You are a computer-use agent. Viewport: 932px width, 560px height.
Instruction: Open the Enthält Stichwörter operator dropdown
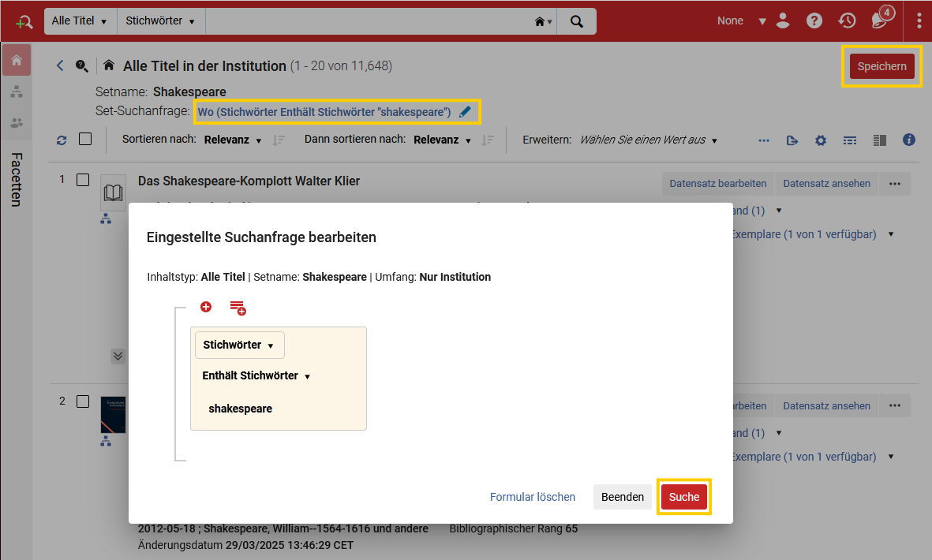click(x=256, y=376)
